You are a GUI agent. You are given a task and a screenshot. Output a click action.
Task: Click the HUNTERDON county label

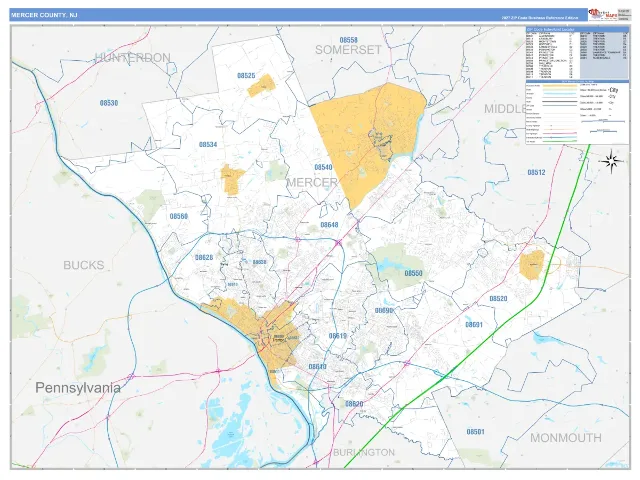tap(133, 58)
